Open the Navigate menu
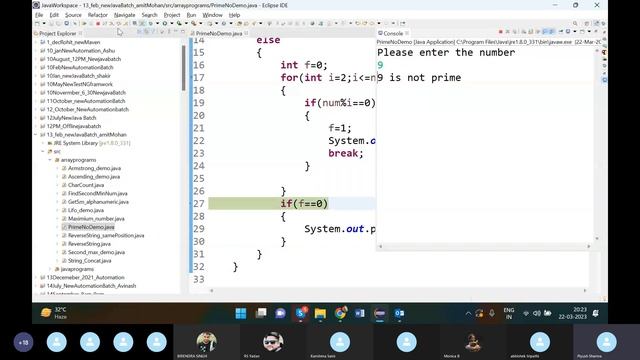This screenshot has width=640, height=360. tap(124, 15)
